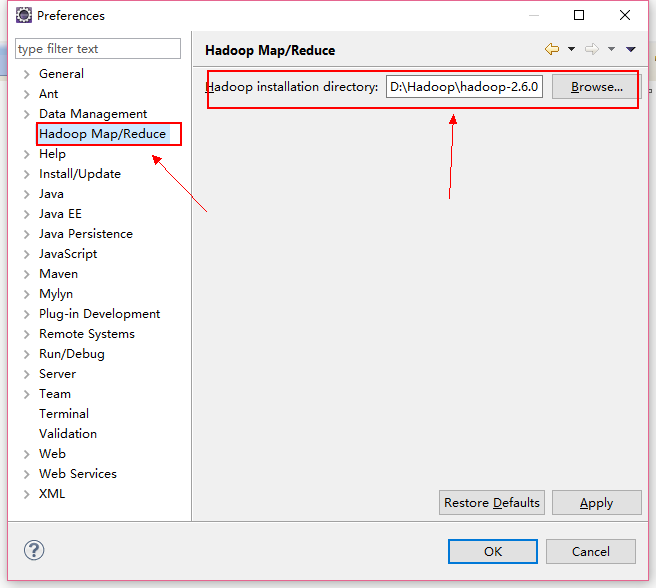The width and height of the screenshot is (656, 588).
Task: Select the General preferences item
Action: click(61, 74)
